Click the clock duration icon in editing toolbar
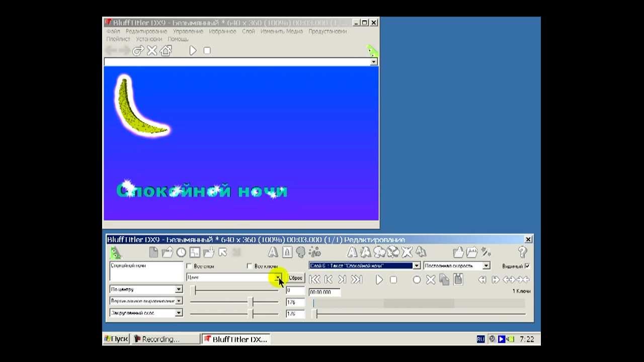 point(181,252)
